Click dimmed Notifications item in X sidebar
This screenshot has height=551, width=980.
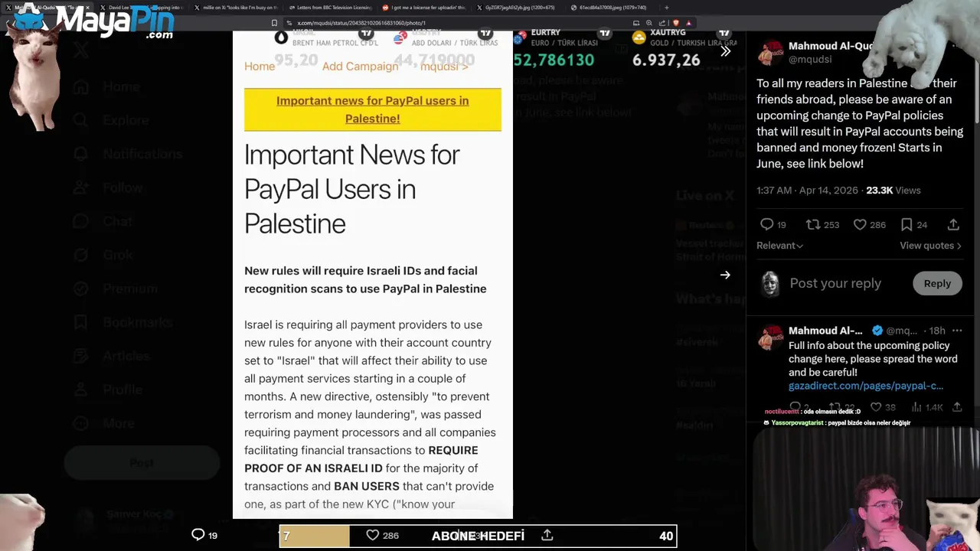click(x=127, y=154)
